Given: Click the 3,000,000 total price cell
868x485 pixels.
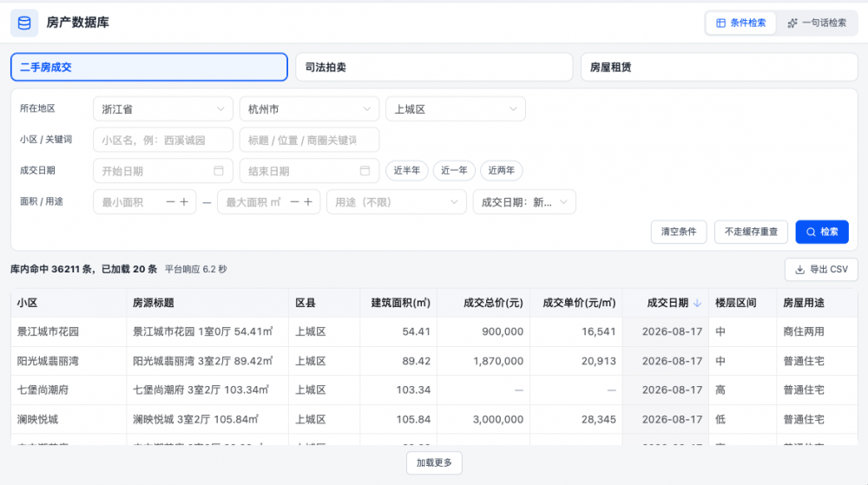Looking at the screenshot, I should click(x=483, y=419).
